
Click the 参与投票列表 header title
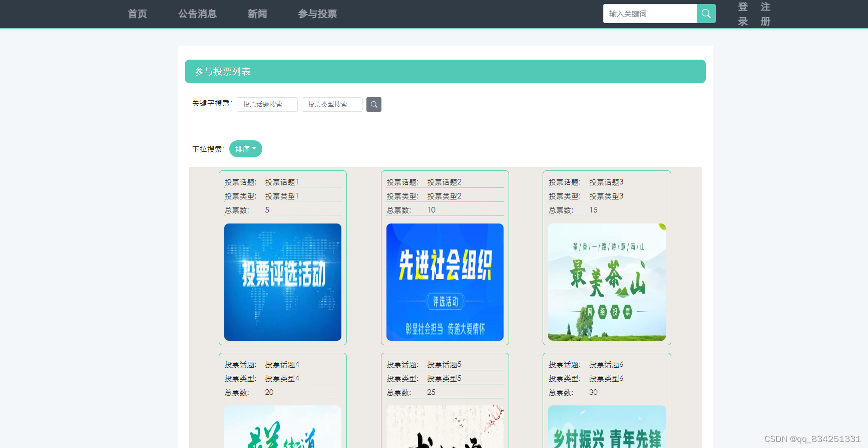click(x=223, y=72)
